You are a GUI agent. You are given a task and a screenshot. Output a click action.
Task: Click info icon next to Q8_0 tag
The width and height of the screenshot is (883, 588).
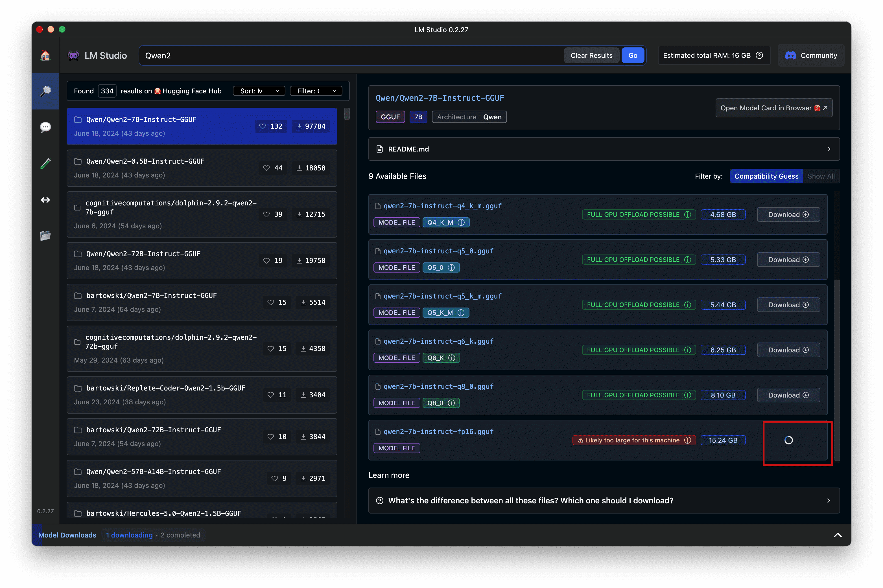452,403
